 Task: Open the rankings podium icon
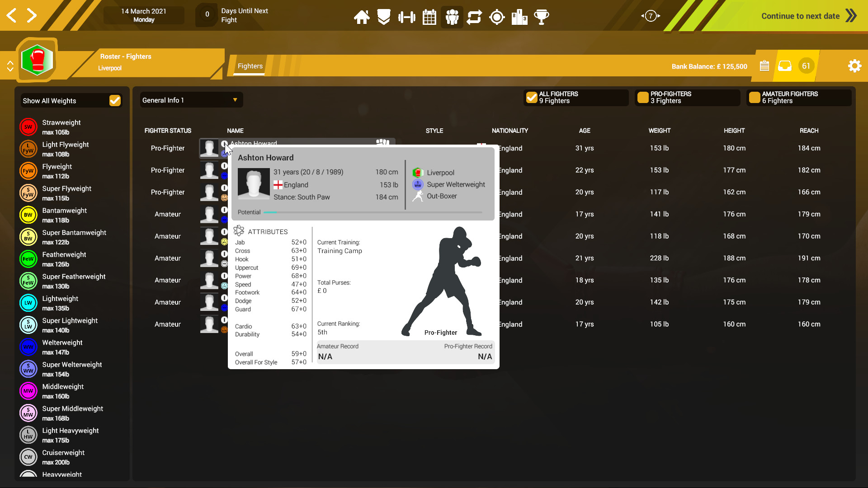519,17
